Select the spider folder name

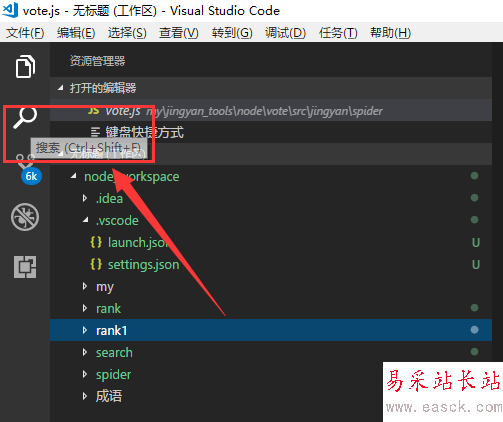113,375
